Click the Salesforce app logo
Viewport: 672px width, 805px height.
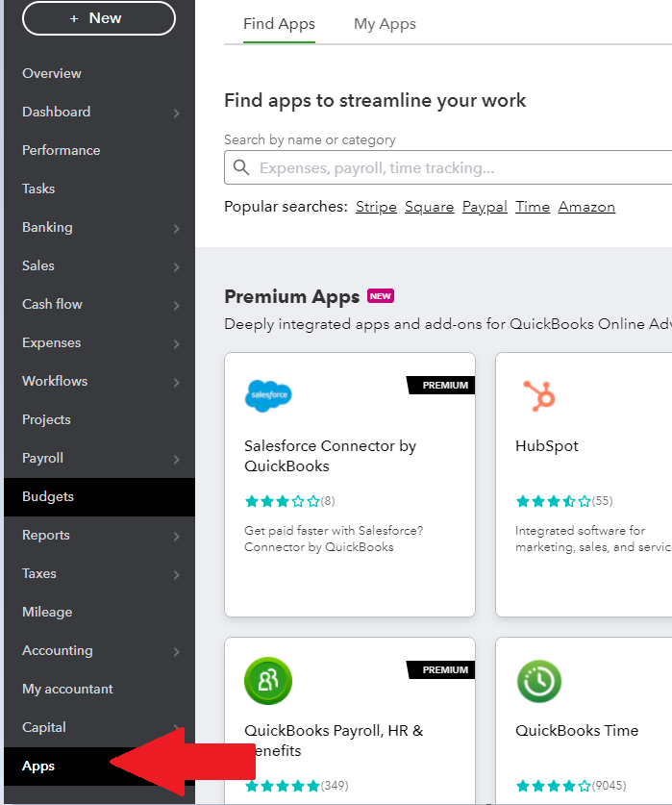(268, 395)
